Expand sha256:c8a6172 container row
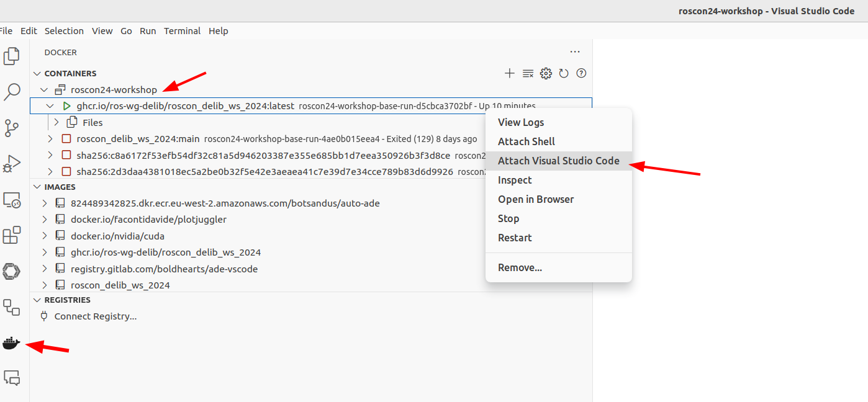Viewport: 868px width, 402px height. [x=50, y=155]
